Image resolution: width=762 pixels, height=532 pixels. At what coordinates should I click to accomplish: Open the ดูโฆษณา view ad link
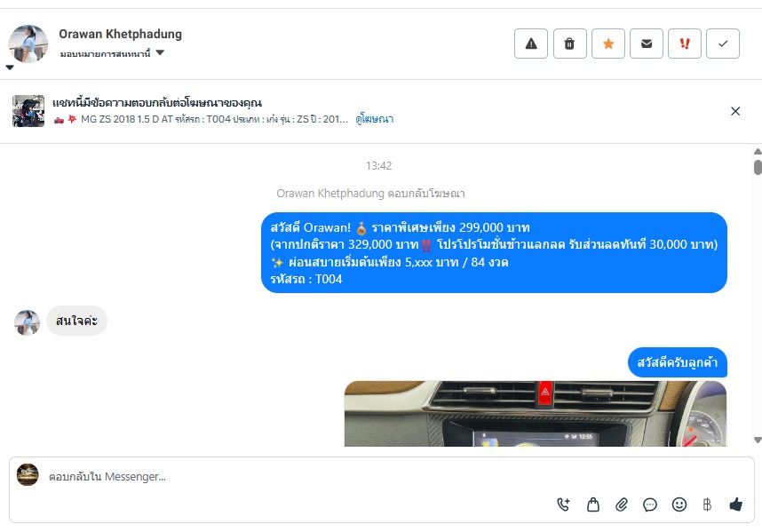(374, 119)
